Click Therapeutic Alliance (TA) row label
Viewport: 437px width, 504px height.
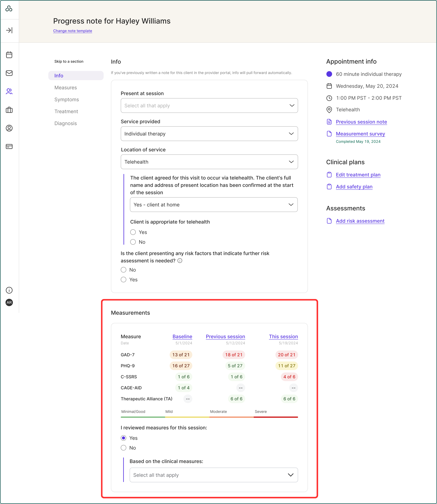pyautogui.click(x=147, y=399)
